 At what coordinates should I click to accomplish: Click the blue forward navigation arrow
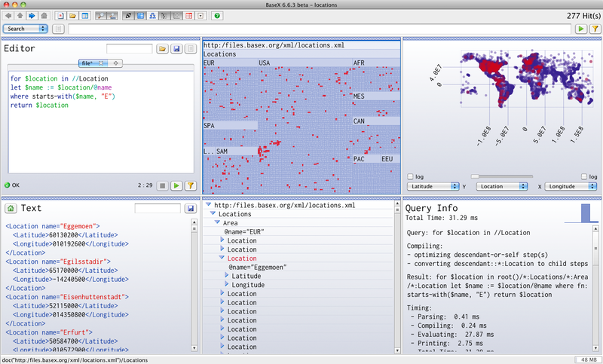[32, 15]
